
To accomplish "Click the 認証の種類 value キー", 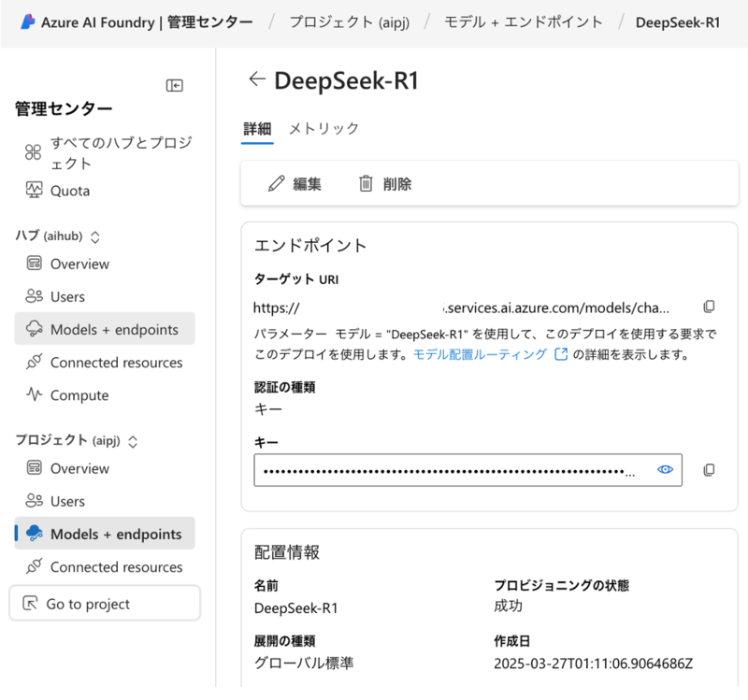I will [x=268, y=408].
